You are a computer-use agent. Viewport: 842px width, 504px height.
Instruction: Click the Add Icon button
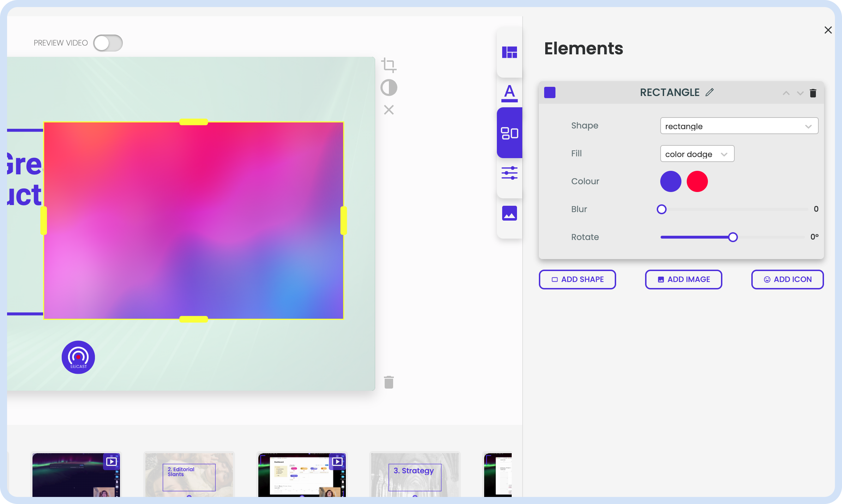coord(787,280)
